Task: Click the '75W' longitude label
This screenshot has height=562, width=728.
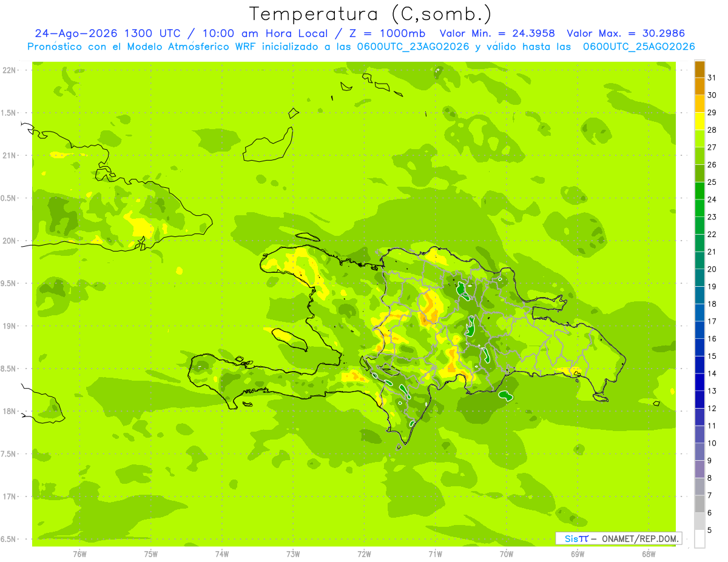Action: pyautogui.click(x=151, y=554)
